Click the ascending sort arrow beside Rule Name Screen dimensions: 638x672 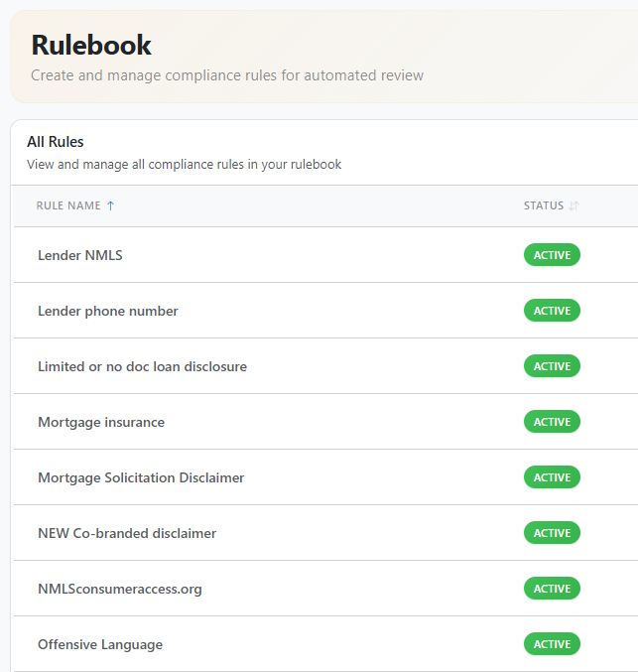coord(110,205)
